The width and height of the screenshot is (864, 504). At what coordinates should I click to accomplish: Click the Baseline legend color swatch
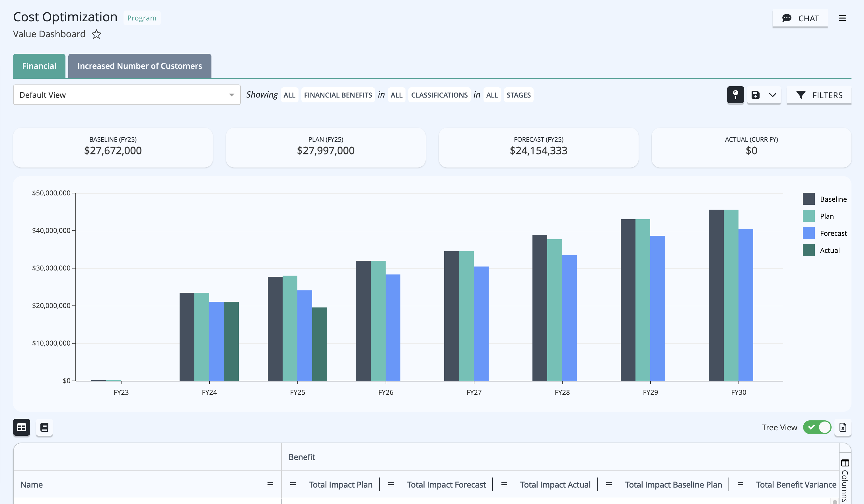(809, 199)
